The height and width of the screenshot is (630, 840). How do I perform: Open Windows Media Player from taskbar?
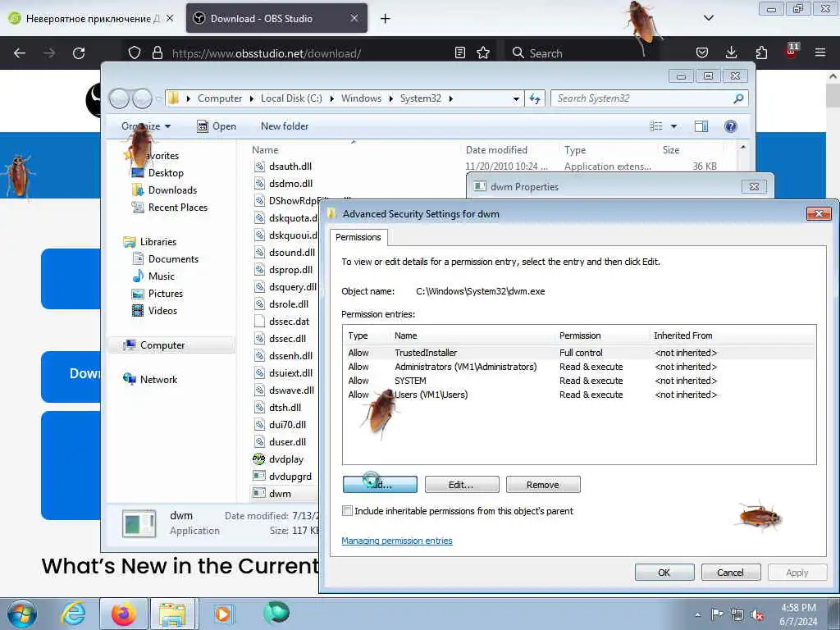point(223,614)
